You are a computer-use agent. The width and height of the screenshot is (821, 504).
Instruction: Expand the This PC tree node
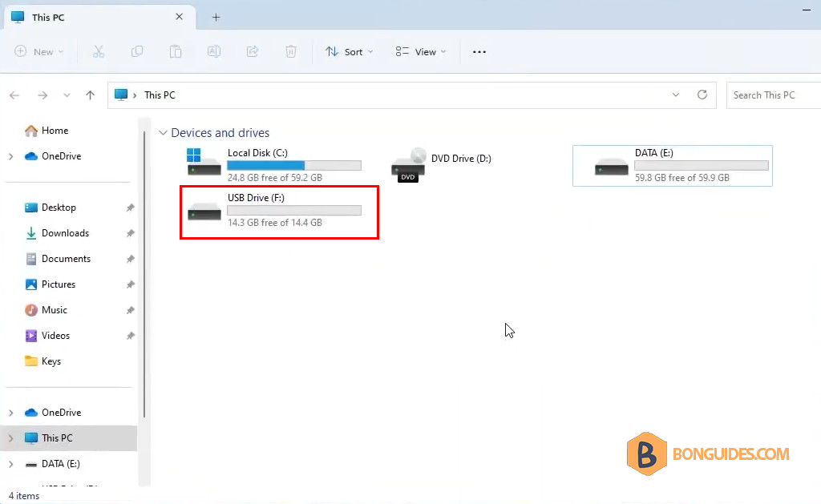pos(11,438)
